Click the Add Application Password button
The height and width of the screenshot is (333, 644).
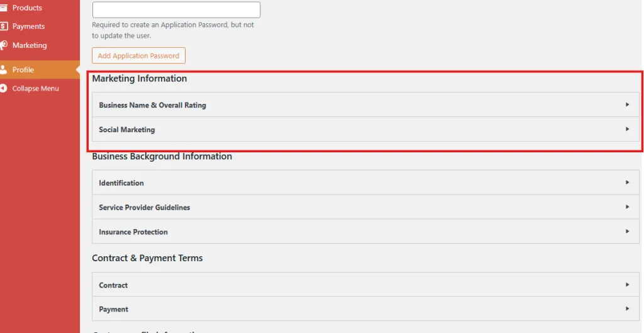pyautogui.click(x=138, y=55)
